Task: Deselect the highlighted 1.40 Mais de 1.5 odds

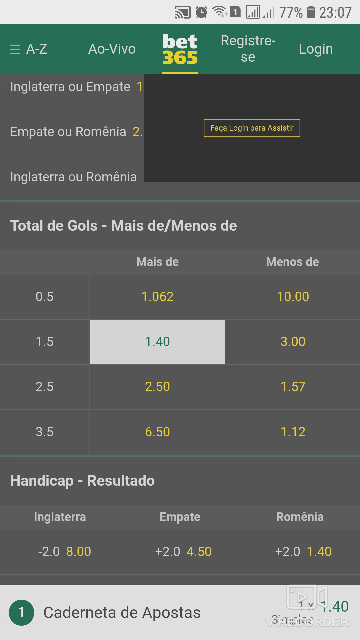Action: click(157, 342)
